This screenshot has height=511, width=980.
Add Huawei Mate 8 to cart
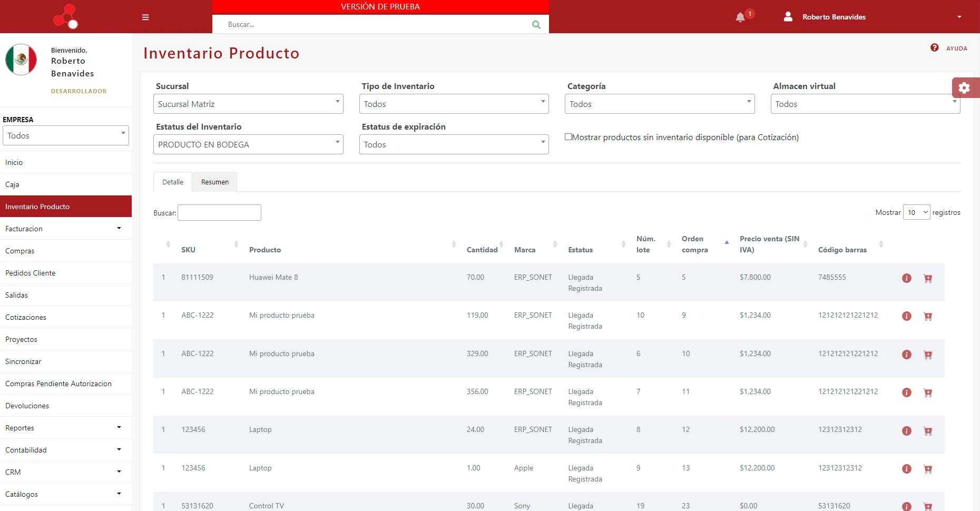(x=928, y=278)
